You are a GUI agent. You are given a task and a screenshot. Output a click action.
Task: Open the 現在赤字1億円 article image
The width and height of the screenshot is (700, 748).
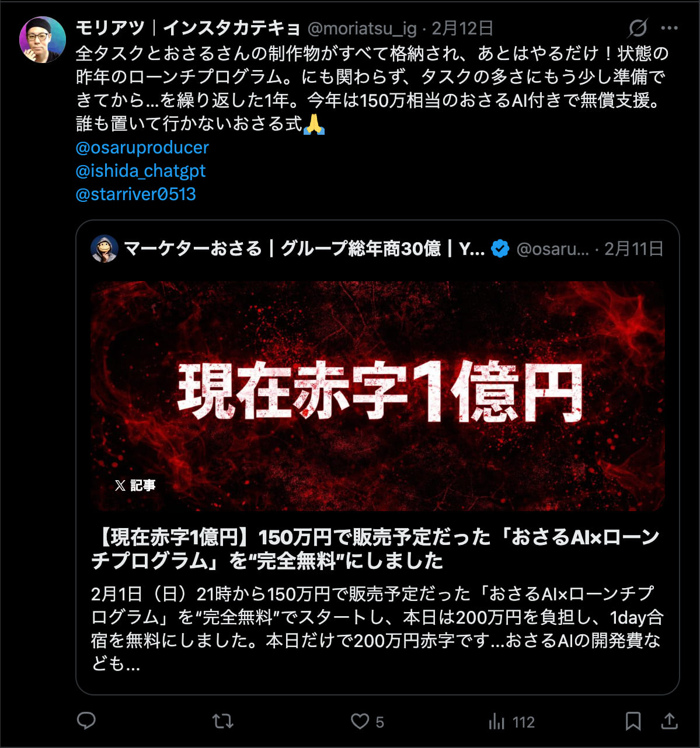point(378,396)
